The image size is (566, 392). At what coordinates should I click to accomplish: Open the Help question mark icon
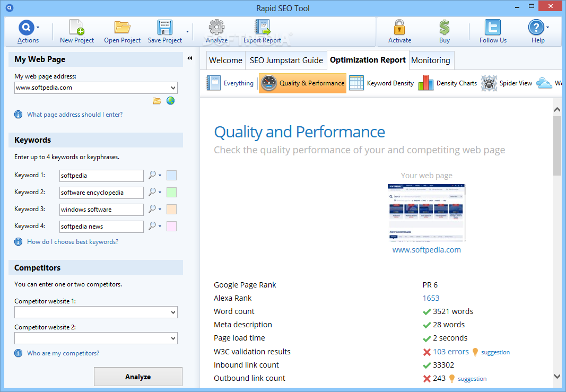tap(536, 28)
